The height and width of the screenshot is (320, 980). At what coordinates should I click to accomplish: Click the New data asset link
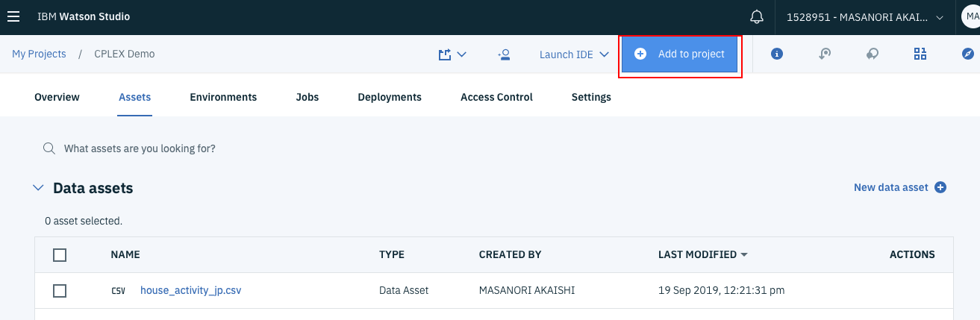pos(891,187)
